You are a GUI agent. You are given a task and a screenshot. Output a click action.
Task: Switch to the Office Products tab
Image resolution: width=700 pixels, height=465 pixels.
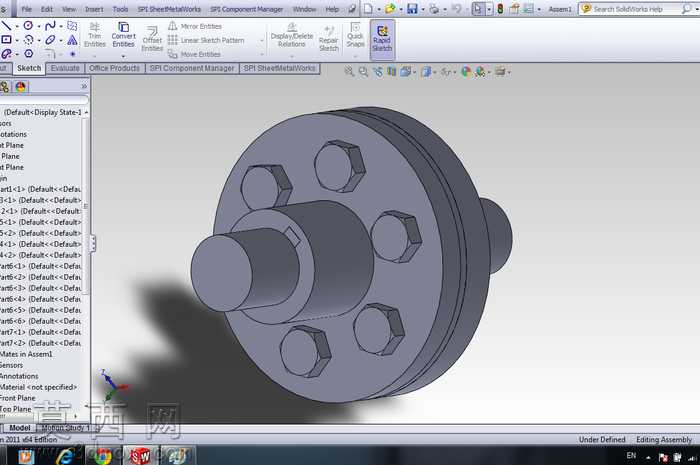tap(114, 68)
